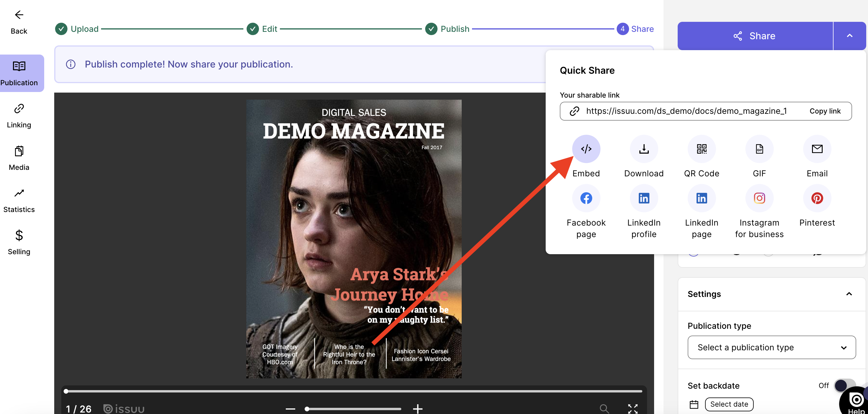Share to LinkedIn profile
Screen dimensions: 868x414
click(643, 198)
